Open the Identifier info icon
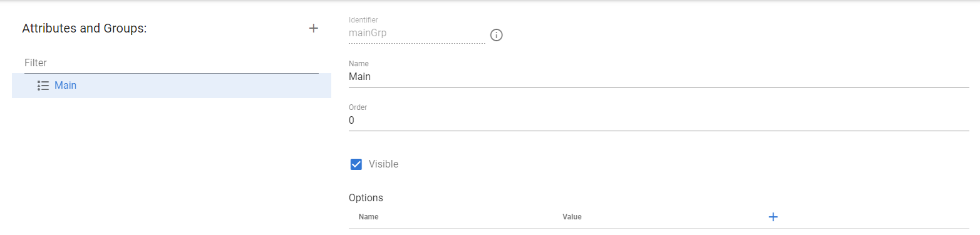This screenshot has width=980, height=235. click(497, 35)
